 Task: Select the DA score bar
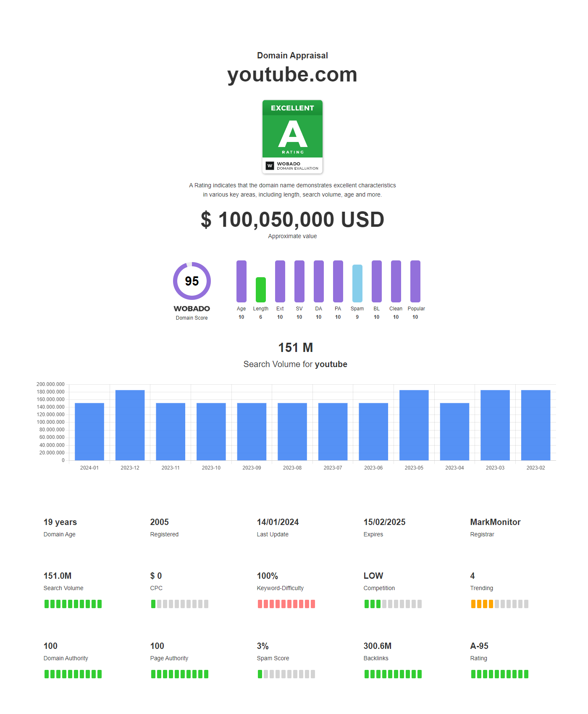pyautogui.click(x=319, y=281)
